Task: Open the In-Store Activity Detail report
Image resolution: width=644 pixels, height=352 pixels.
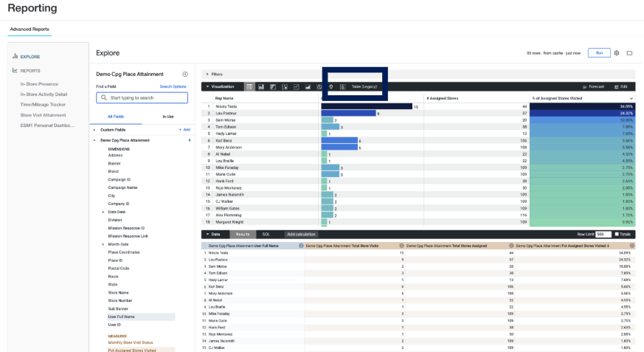Action: 44,94
